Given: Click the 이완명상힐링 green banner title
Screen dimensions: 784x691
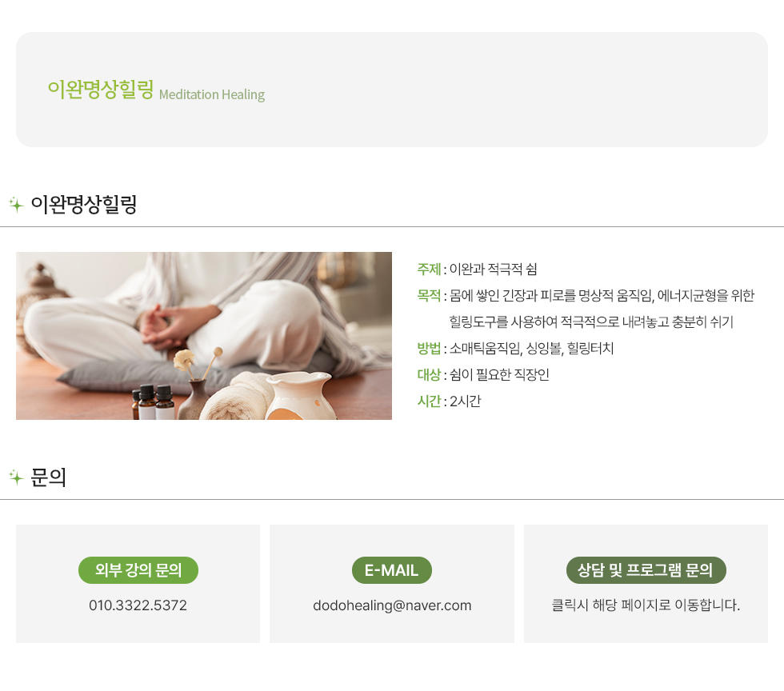Looking at the screenshot, I should click(x=101, y=90).
